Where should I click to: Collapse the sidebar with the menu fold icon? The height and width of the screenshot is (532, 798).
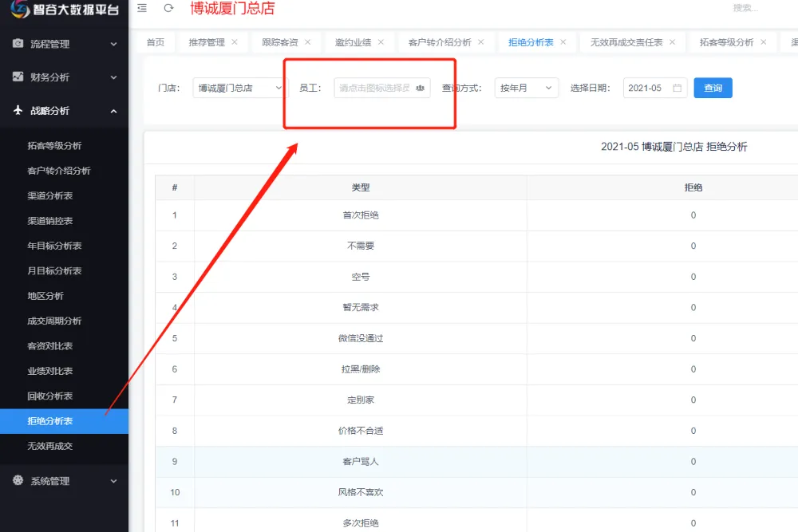[142, 8]
